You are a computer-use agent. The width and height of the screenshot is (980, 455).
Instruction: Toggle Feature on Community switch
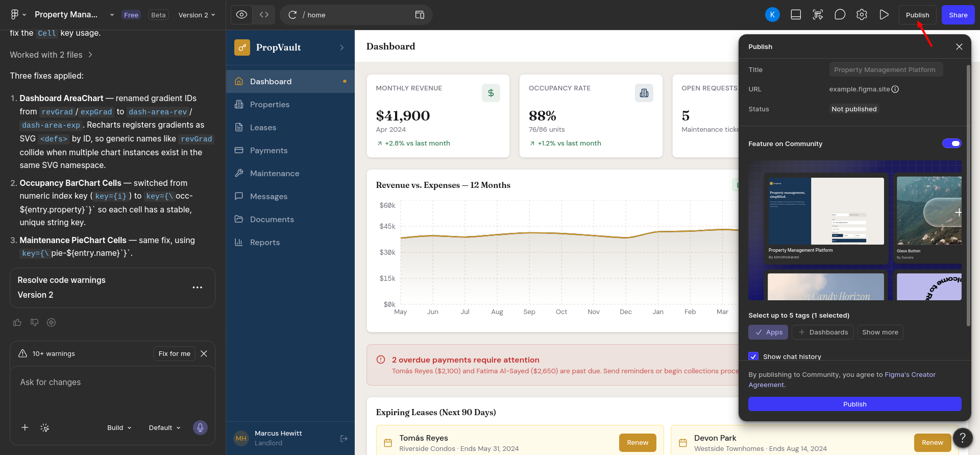click(952, 143)
